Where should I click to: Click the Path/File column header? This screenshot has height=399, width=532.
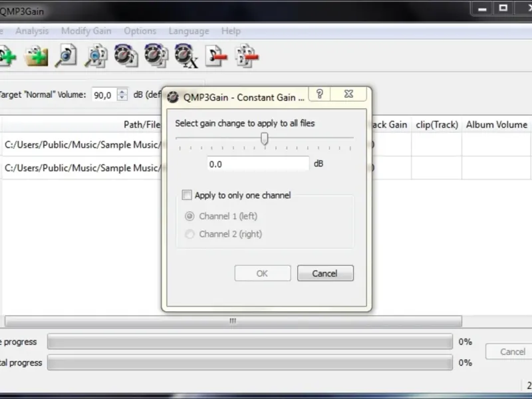point(82,124)
